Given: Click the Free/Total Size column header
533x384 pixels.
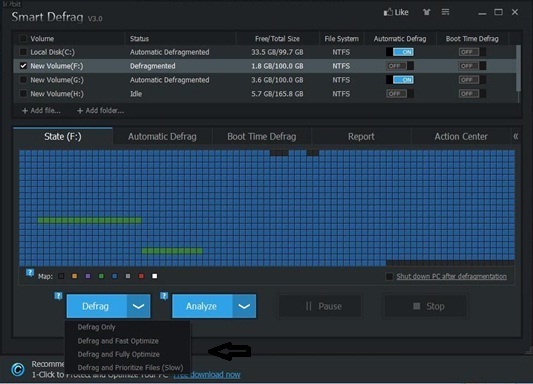Looking at the screenshot, I should [277, 39].
